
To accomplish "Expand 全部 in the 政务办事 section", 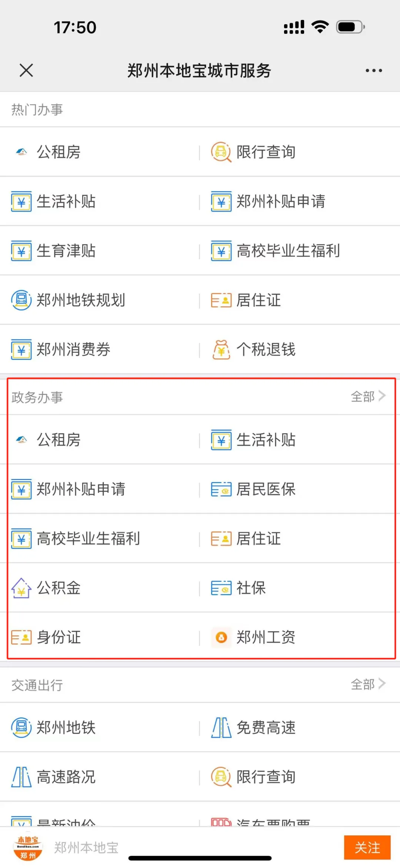I will (x=368, y=396).
